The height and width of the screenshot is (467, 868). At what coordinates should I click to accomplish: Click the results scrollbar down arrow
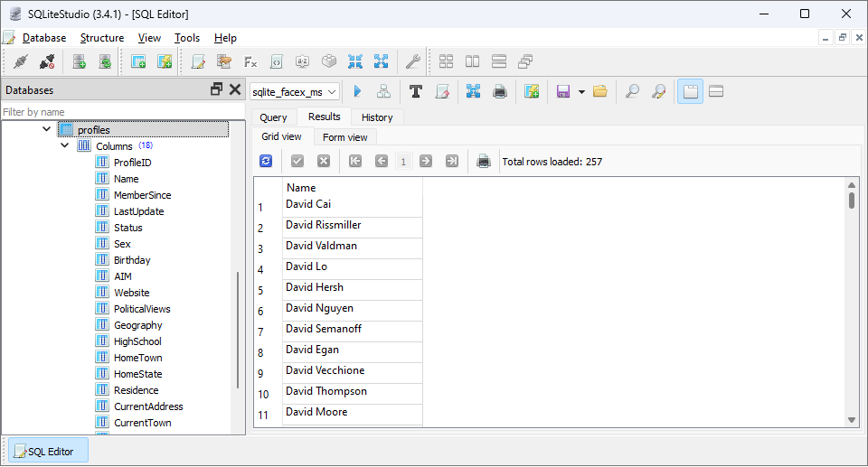[852, 420]
